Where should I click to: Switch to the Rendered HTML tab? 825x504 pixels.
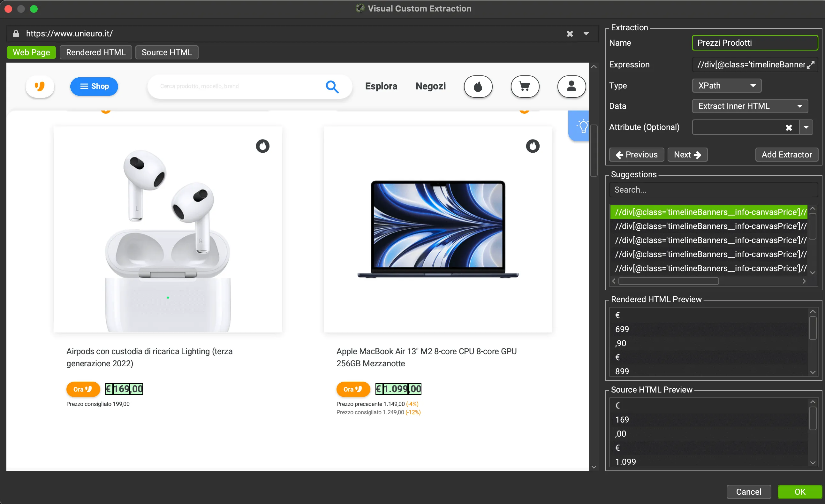coord(96,52)
